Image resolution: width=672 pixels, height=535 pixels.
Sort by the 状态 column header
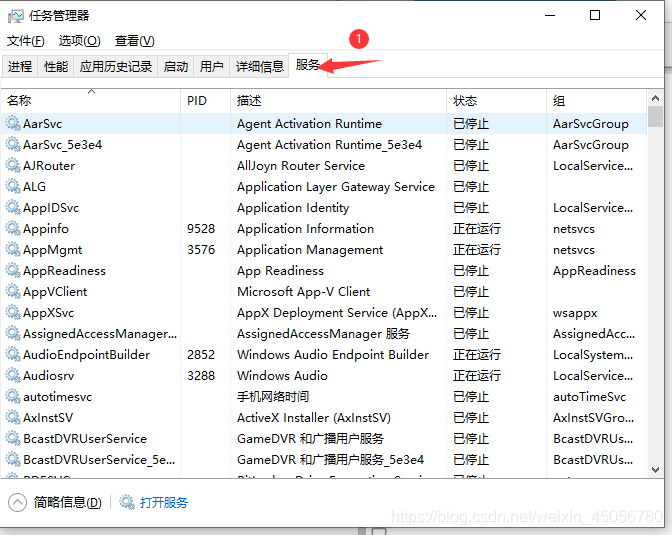(497, 101)
